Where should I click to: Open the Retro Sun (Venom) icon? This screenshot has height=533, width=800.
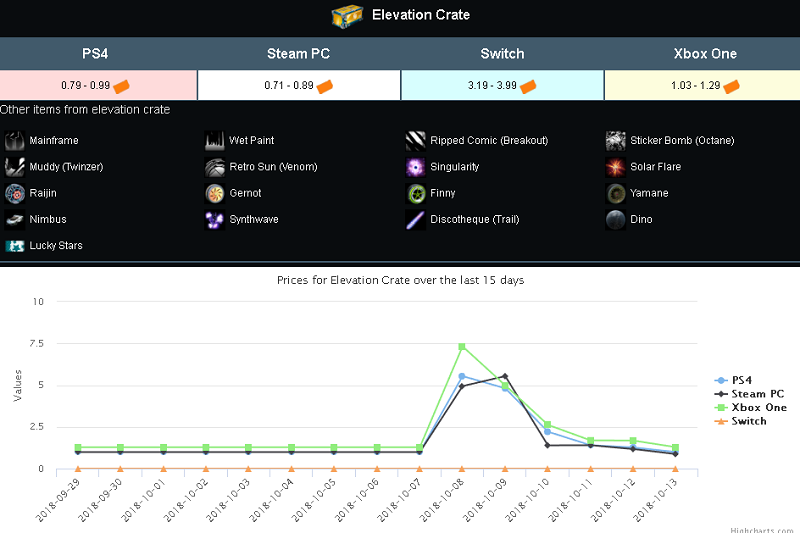(215, 167)
